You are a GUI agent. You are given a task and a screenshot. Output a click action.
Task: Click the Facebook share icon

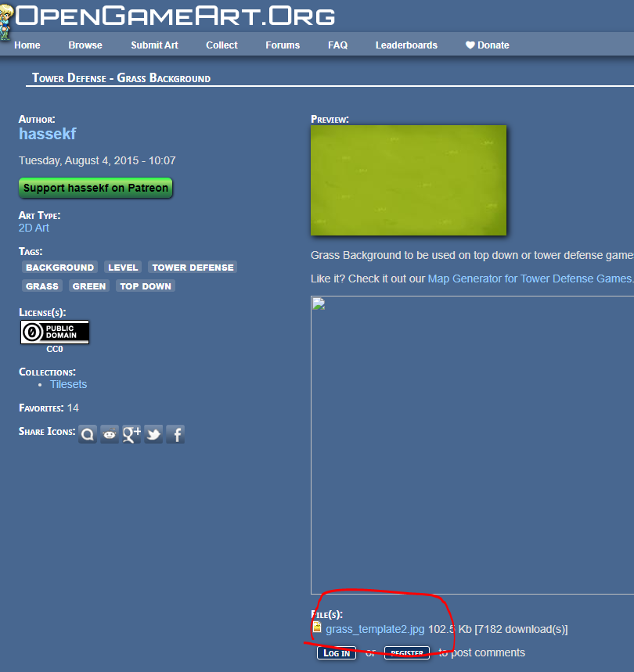point(175,434)
